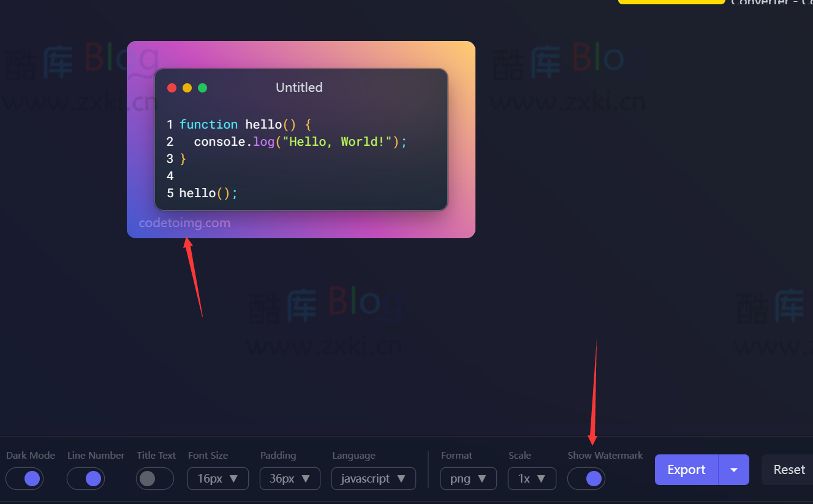Click the yellow traffic light dot
Screen dimensions: 813x504
pyautogui.click(x=187, y=88)
